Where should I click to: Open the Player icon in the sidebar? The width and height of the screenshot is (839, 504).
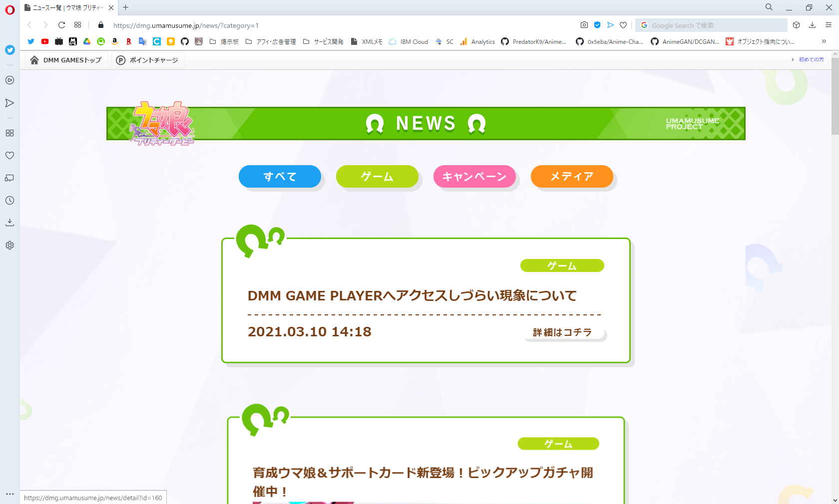tap(9, 80)
